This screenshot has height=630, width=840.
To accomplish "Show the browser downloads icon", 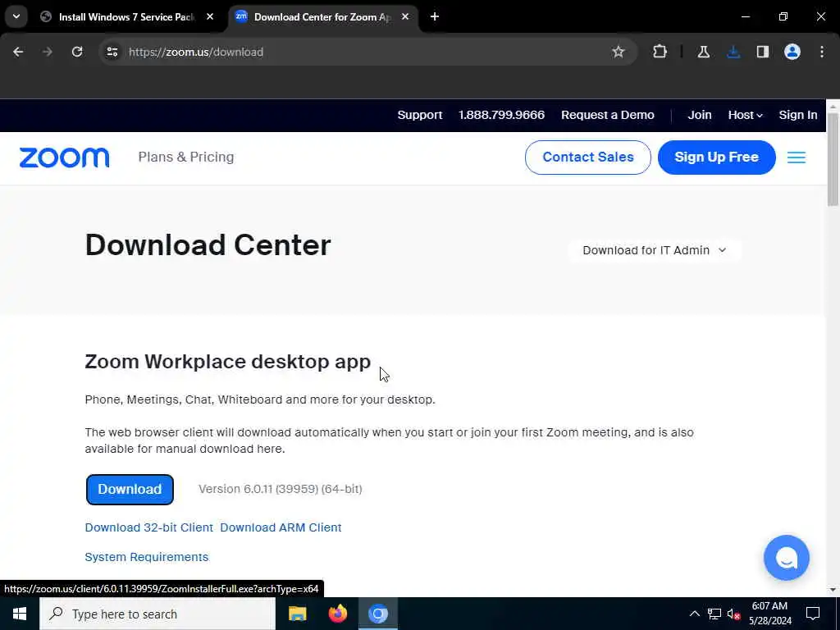I will pyautogui.click(x=733, y=52).
